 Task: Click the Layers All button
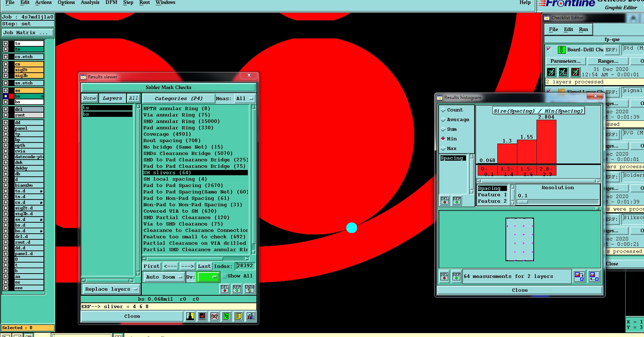(x=133, y=98)
